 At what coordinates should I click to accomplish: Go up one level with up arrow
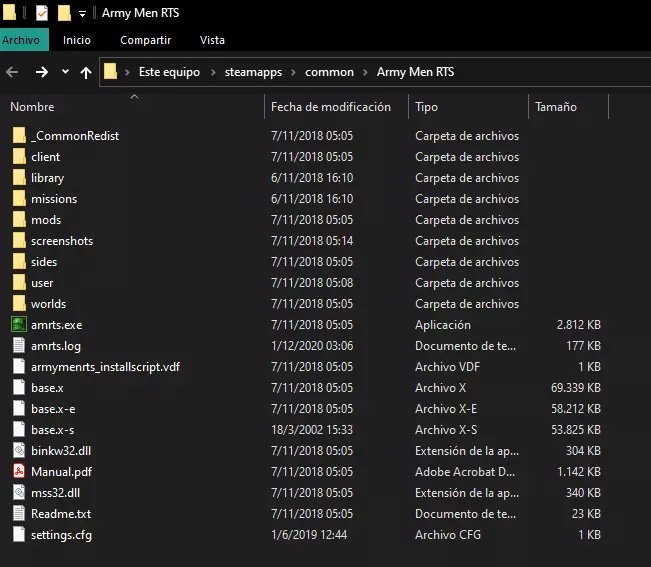tap(86, 72)
